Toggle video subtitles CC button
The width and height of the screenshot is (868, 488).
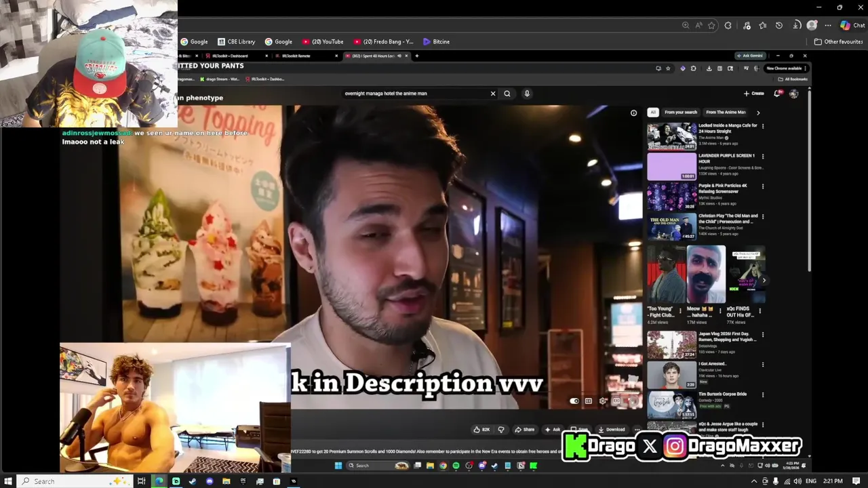[x=589, y=401]
